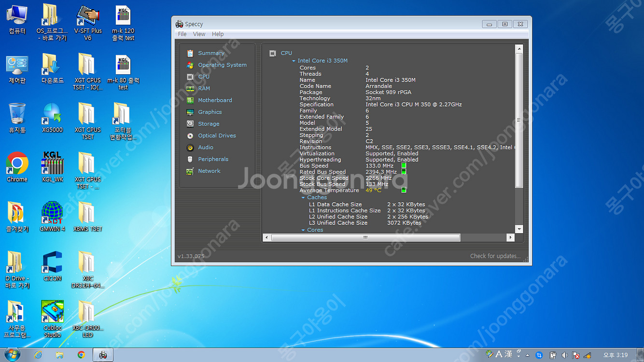Click the Hyperthreading row label
This screenshot has height=362, width=644.
[320, 160]
